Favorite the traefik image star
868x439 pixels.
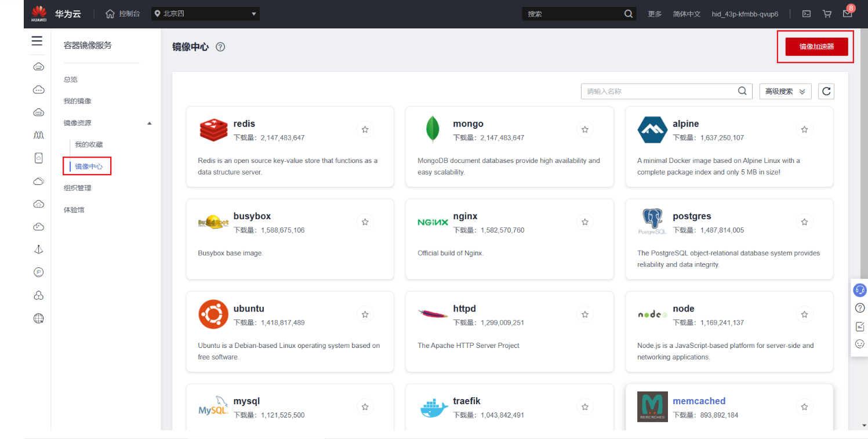[585, 407]
